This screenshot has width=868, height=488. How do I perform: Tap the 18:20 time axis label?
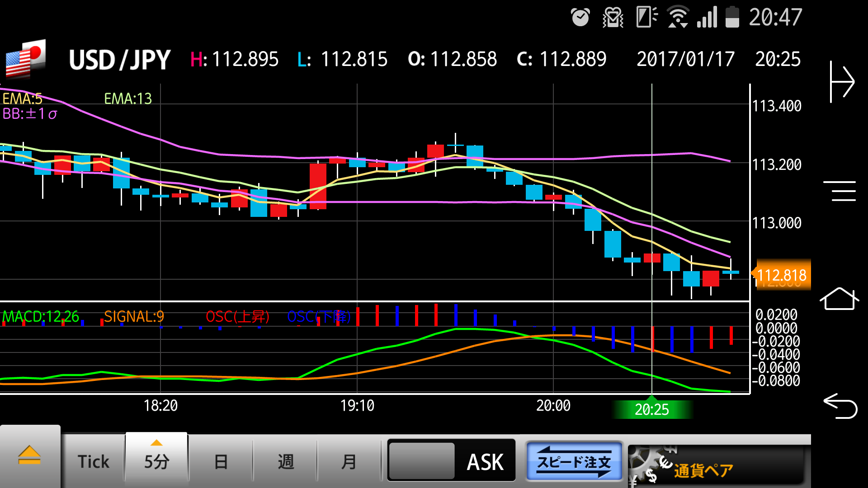[x=160, y=405]
